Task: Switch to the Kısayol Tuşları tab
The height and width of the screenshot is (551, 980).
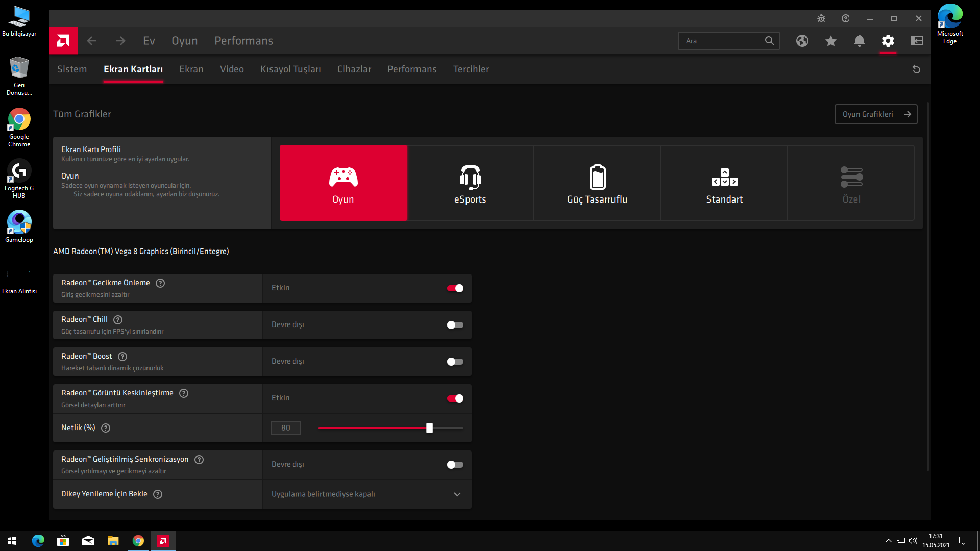Action: 290,69
